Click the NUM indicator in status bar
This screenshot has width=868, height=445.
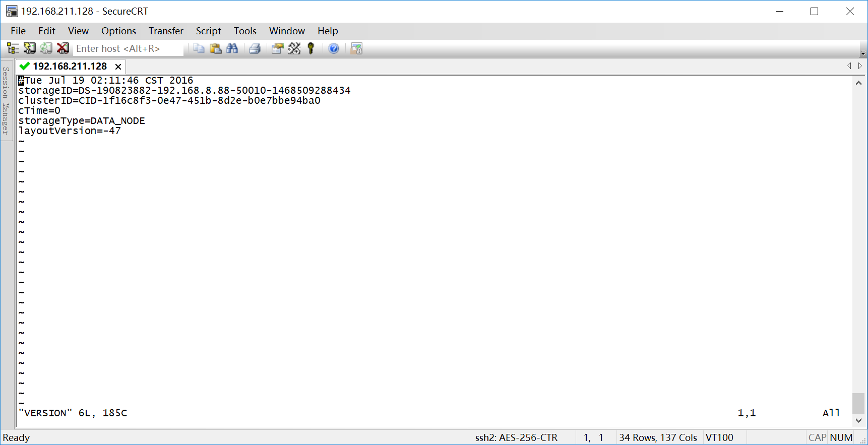(x=841, y=437)
